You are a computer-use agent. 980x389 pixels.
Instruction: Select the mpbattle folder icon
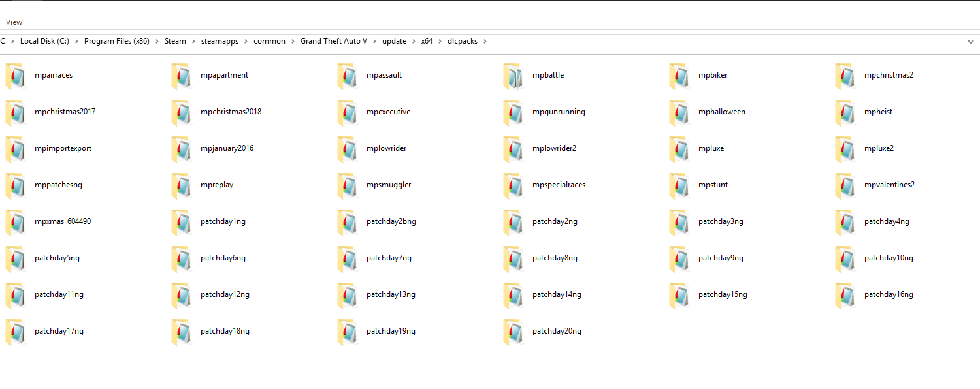point(513,76)
